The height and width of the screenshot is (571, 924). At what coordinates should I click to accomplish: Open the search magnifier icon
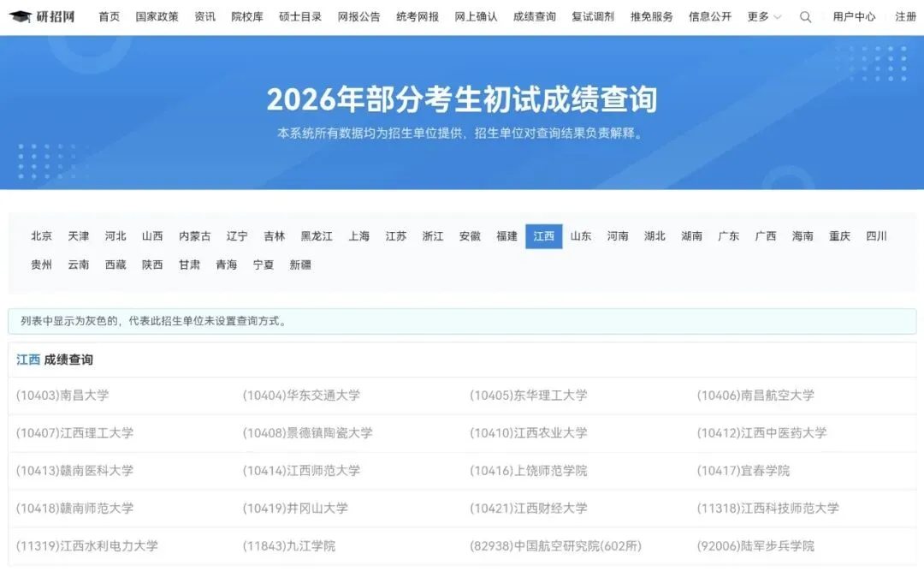coord(805,17)
